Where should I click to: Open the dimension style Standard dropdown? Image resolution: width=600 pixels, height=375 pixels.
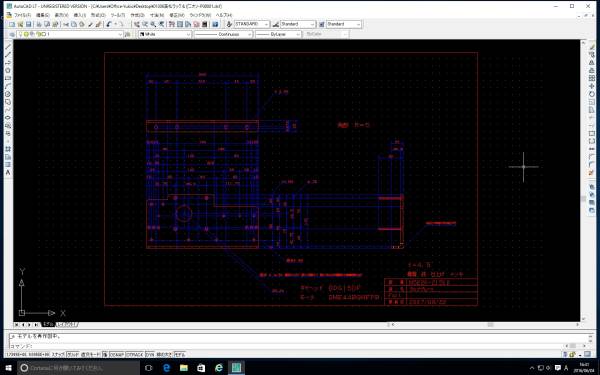click(x=298, y=24)
